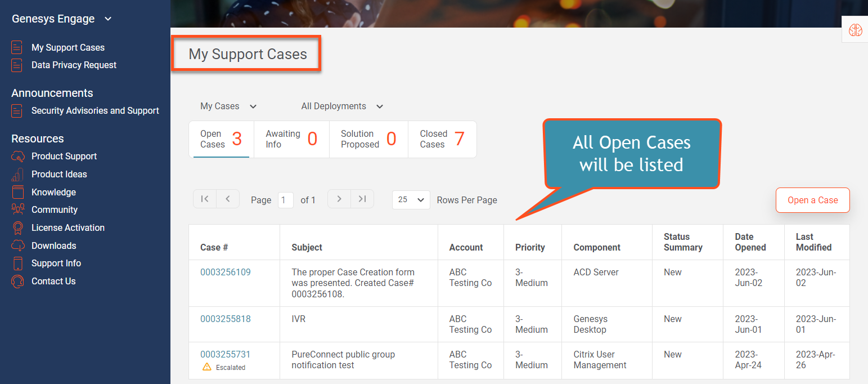This screenshot has width=868, height=384.
Task: Go to the first page of cases
Action: 205,199
